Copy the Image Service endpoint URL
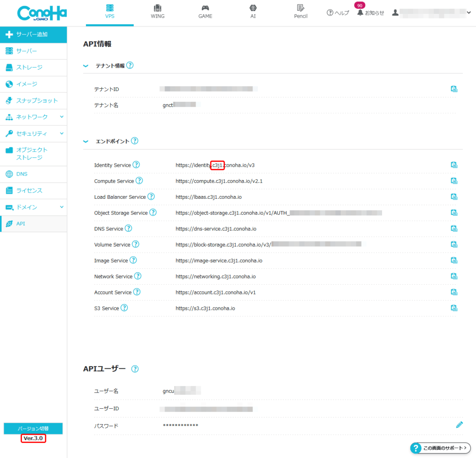 click(454, 260)
